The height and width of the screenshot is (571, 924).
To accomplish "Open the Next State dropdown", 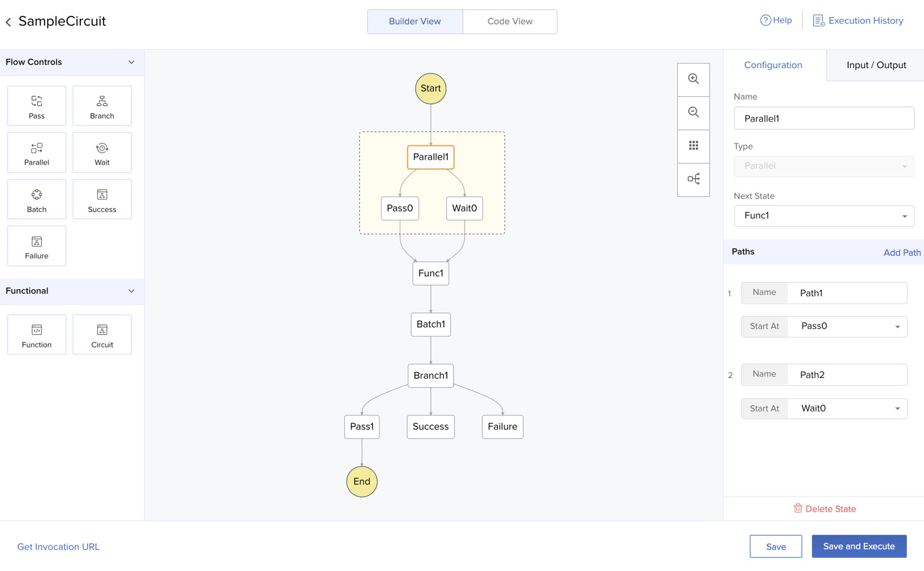I will pos(824,216).
